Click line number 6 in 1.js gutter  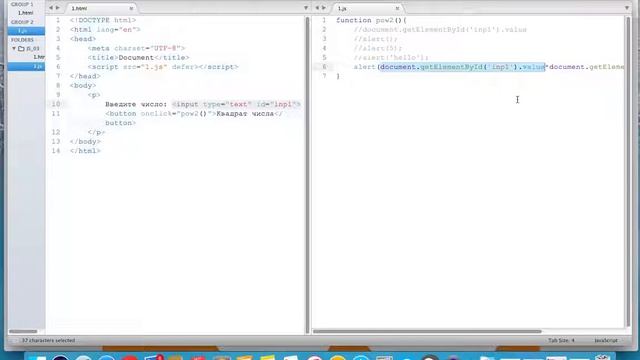pyautogui.click(x=324, y=67)
